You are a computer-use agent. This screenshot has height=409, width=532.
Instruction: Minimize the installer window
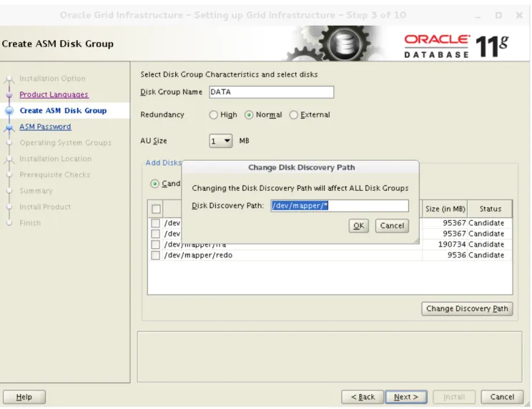click(478, 16)
